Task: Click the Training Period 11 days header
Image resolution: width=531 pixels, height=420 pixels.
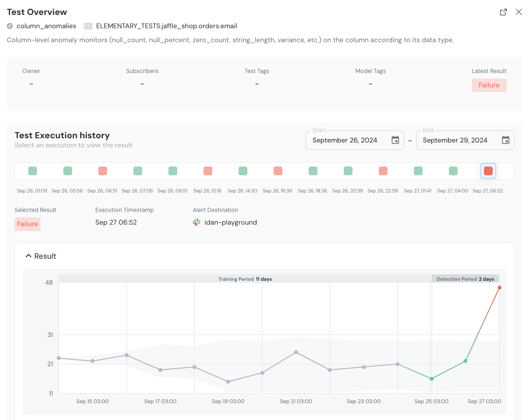Action: 245,279
